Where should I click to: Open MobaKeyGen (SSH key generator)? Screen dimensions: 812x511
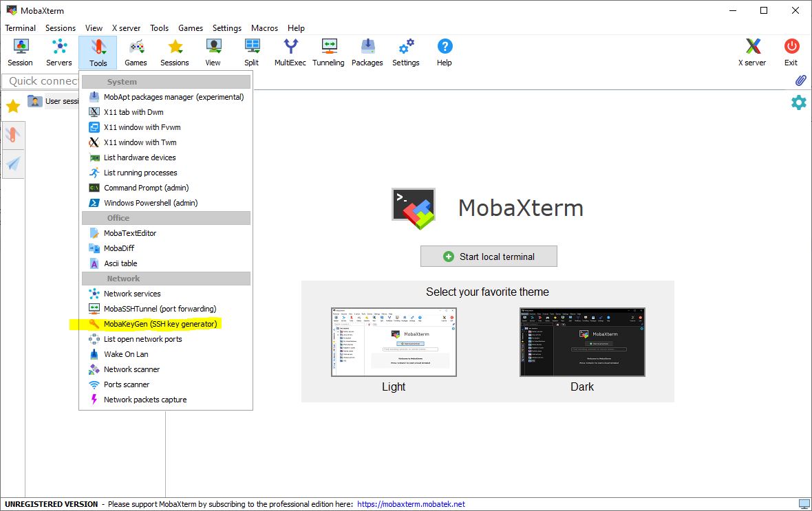[166, 324]
